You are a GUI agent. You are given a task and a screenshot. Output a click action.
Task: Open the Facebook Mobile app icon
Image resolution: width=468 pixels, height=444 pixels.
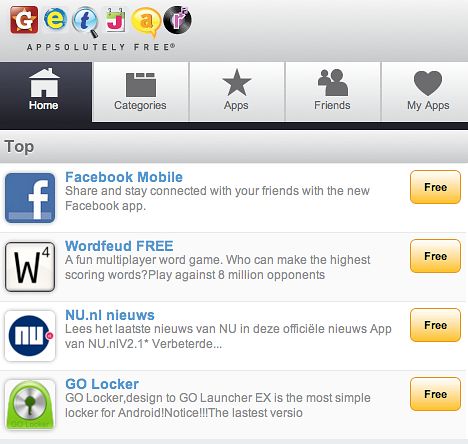30,198
